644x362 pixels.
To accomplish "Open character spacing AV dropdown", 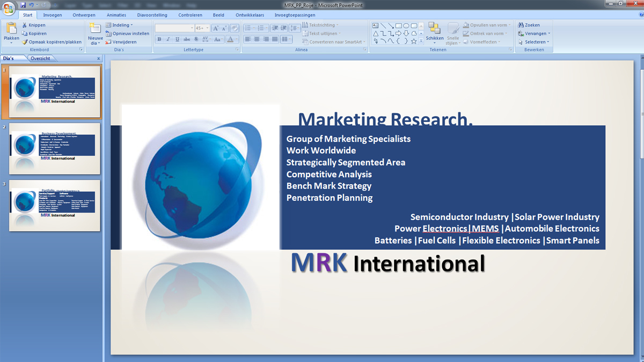I will (x=206, y=39).
